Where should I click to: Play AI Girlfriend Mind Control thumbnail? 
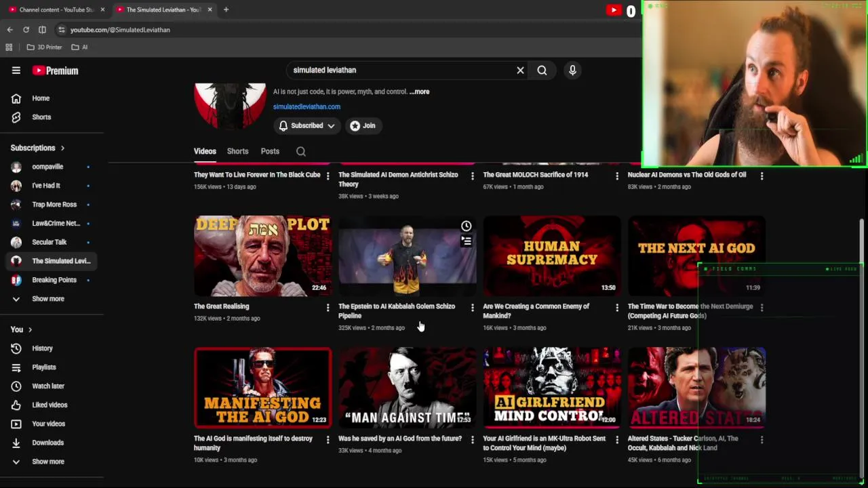coord(552,388)
